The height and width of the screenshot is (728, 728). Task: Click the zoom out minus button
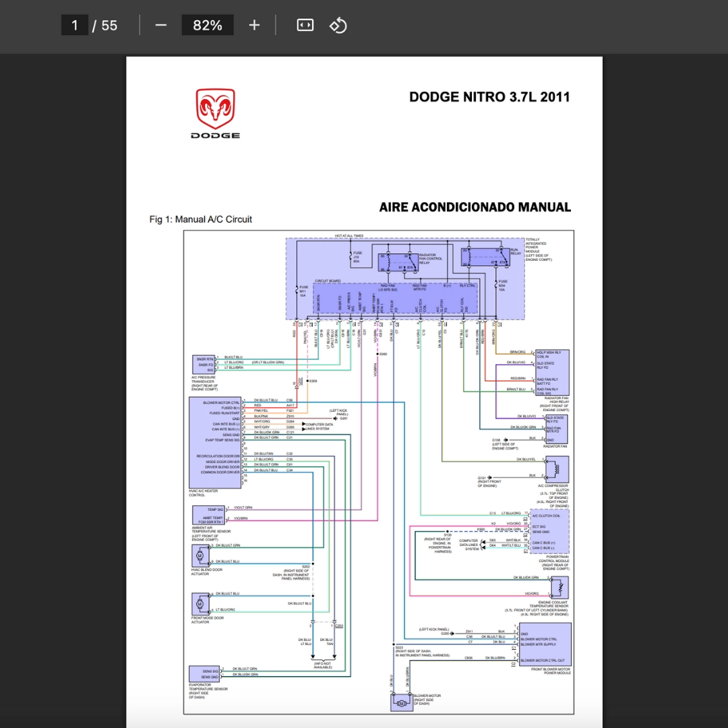pos(160,25)
